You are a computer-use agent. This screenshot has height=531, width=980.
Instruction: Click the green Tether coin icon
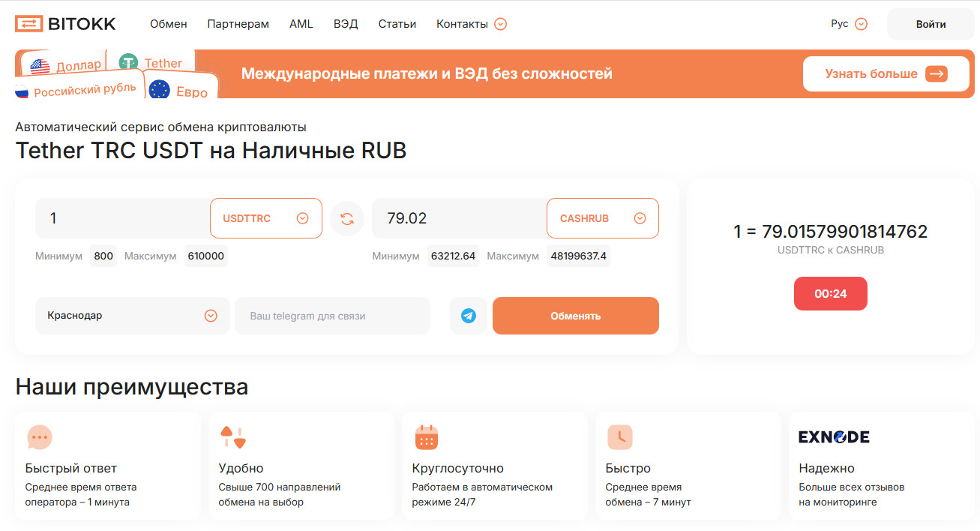[128, 63]
